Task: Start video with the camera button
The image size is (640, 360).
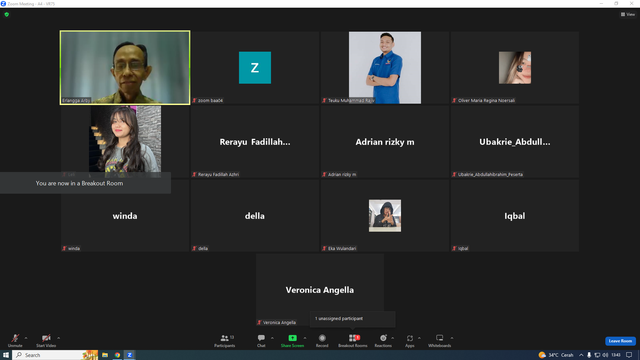Action: click(x=46, y=340)
